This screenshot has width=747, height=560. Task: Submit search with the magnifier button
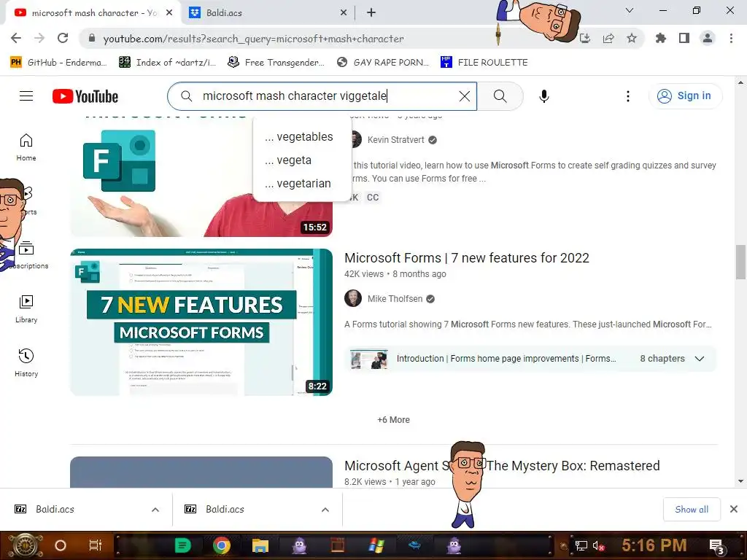(x=500, y=96)
